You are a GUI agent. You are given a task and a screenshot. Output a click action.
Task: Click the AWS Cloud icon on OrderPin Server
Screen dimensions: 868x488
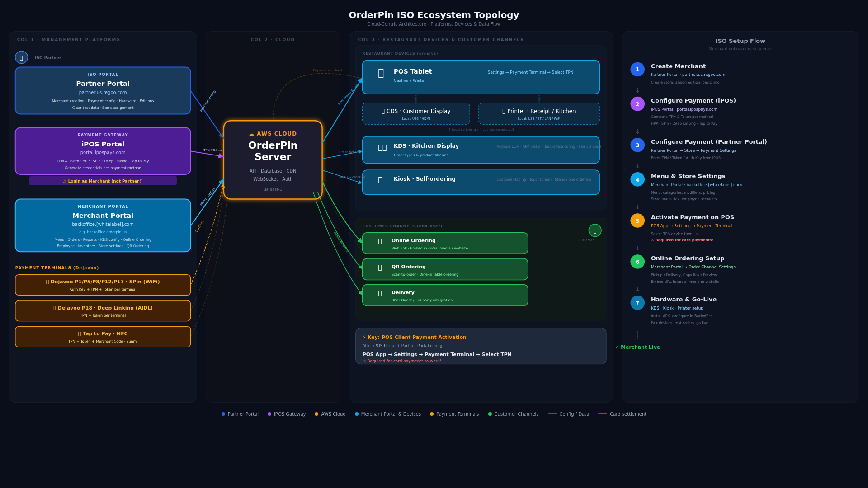(251, 134)
